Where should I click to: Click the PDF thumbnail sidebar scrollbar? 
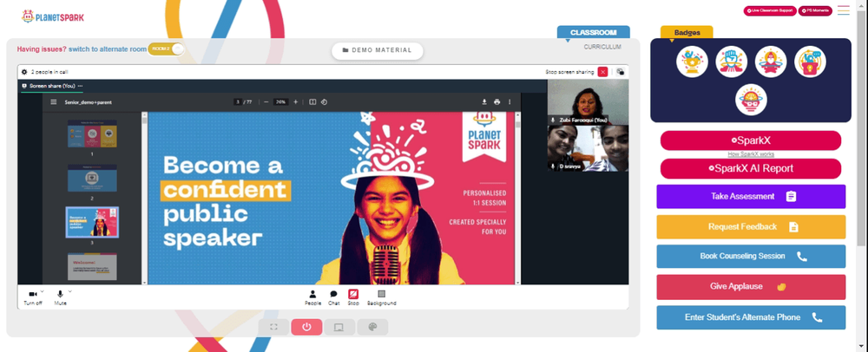(x=144, y=120)
